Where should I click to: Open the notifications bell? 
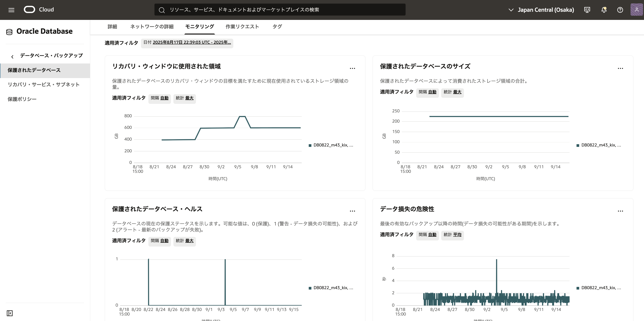(604, 10)
